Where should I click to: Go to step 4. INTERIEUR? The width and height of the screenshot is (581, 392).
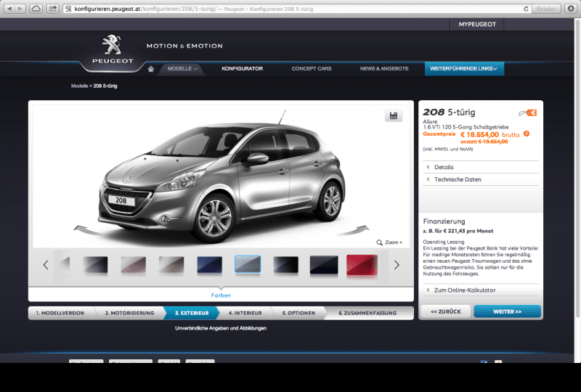click(245, 313)
